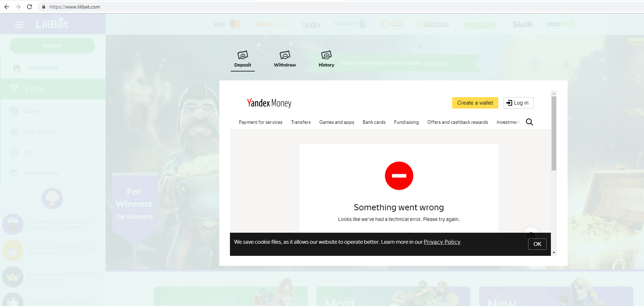
Task: Open the hamburger menu in LiliBet header
Action: point(19,25)
